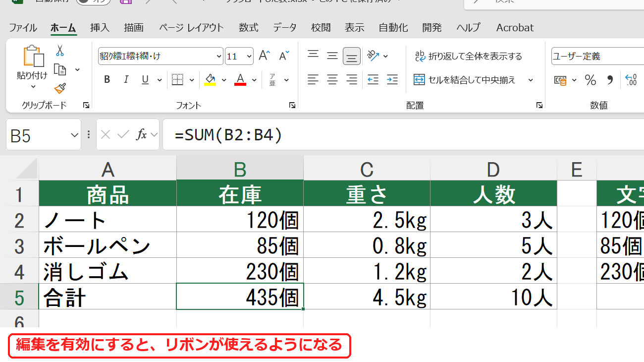Viewport: 644px width, 362px height.
Task: Apply comma style number format
Action: pos(610,80)
